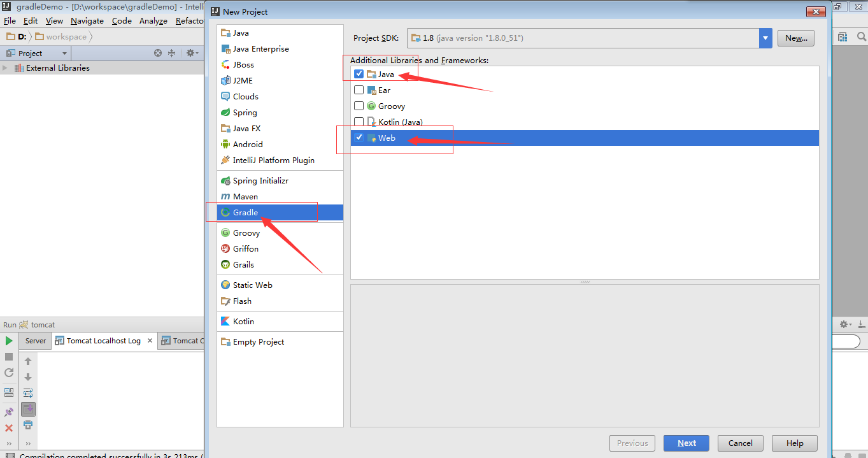Select Maven in project type list

click(x=245, y=196)
